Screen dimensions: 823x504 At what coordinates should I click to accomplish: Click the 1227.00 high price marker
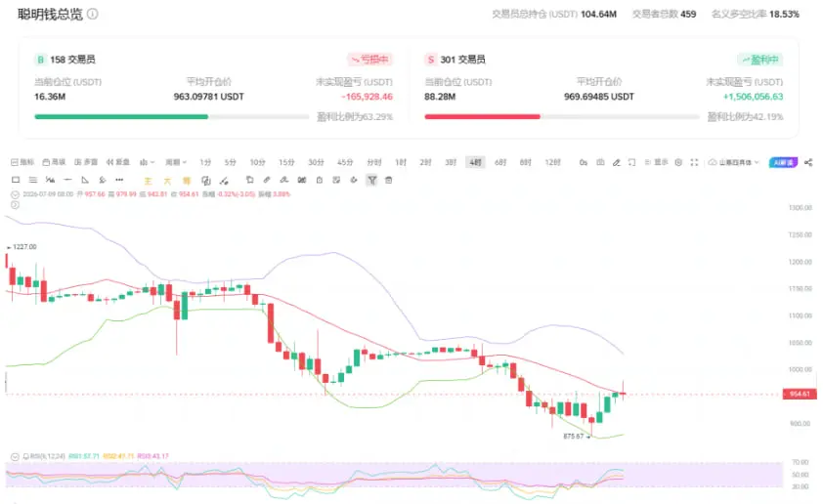22,246
